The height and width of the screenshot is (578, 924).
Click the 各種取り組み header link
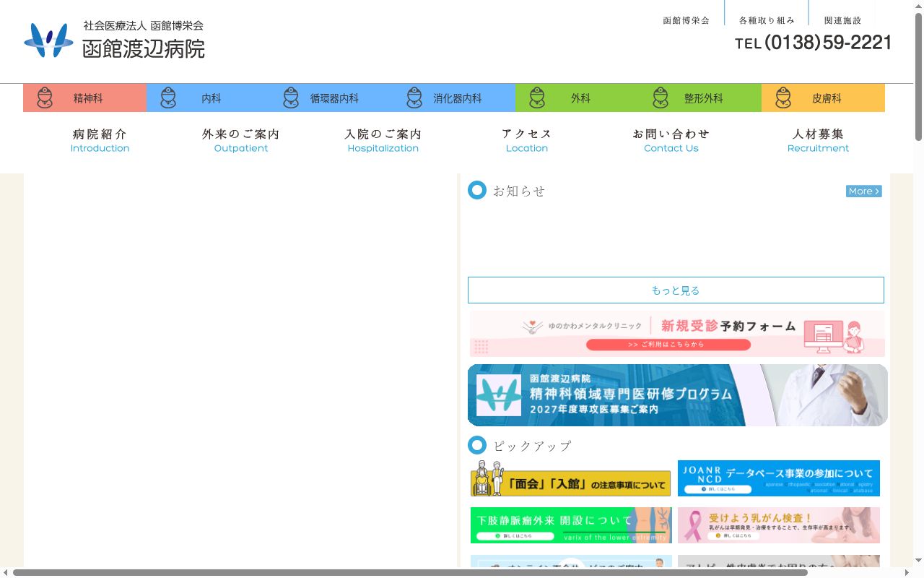(x=767, y=20)
